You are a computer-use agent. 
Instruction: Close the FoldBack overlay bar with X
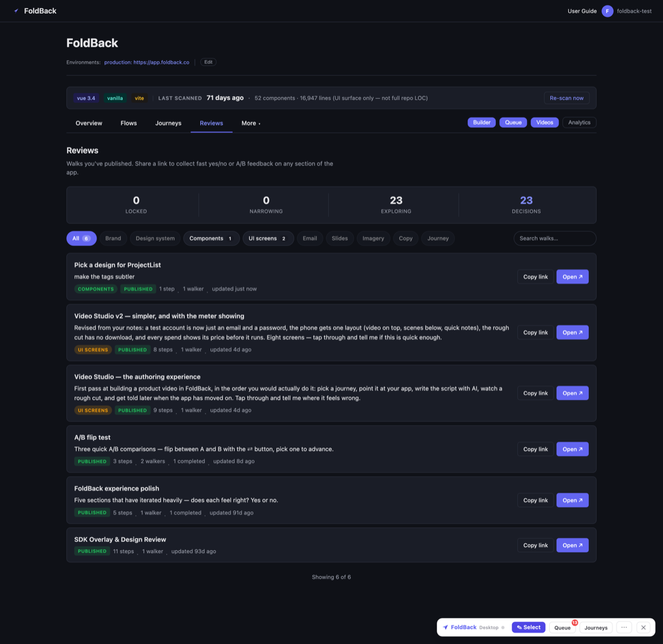643,628
